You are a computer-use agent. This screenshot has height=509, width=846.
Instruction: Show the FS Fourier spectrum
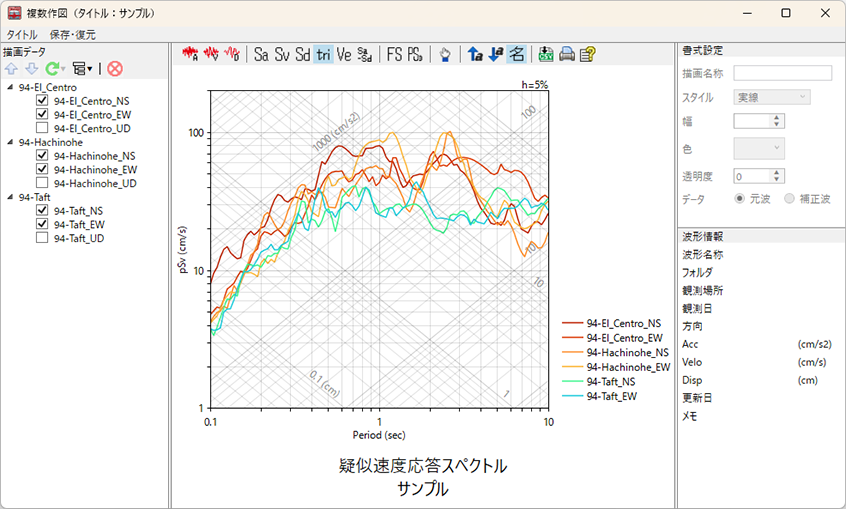[x=394, y=55]
